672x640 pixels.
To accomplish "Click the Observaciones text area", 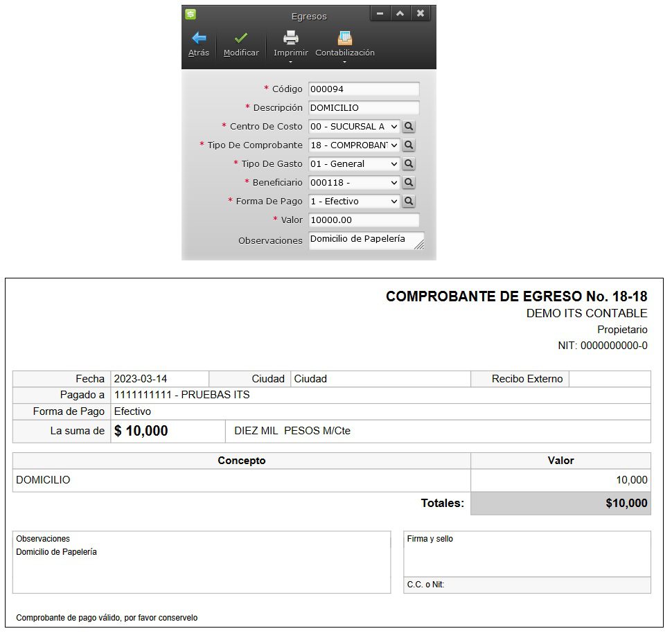I will click(366, 241).
